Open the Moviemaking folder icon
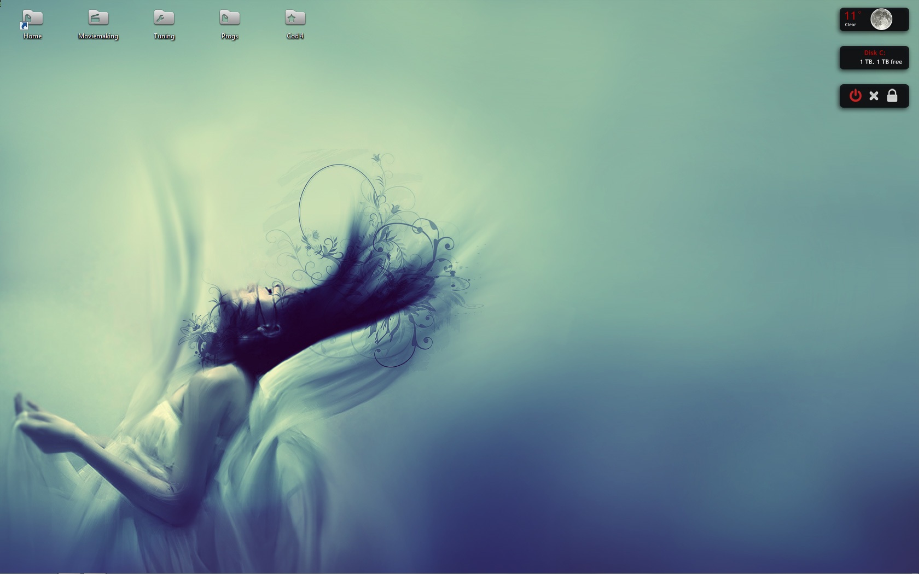The image size is (924, 574). tap(98, 18)
